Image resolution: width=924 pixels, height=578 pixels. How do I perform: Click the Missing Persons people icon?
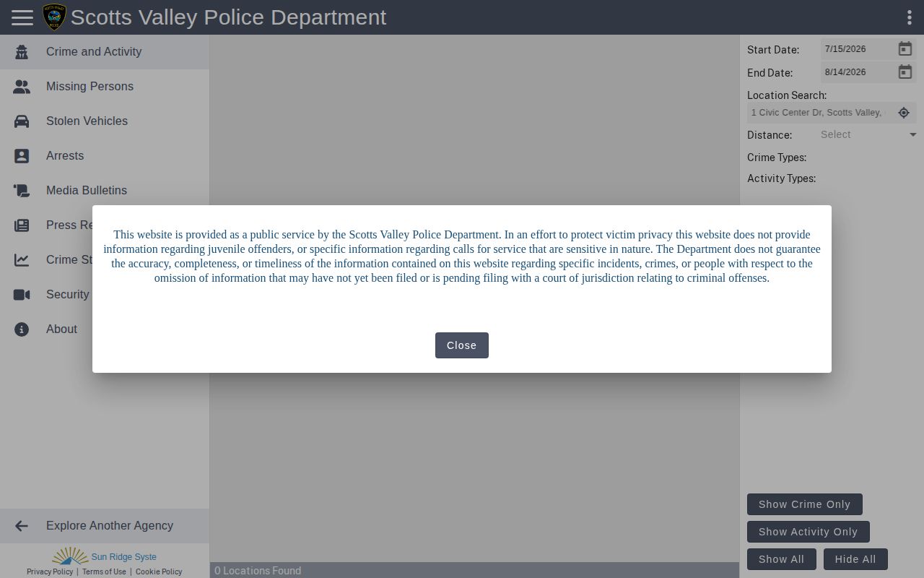(x=22, y=87)
